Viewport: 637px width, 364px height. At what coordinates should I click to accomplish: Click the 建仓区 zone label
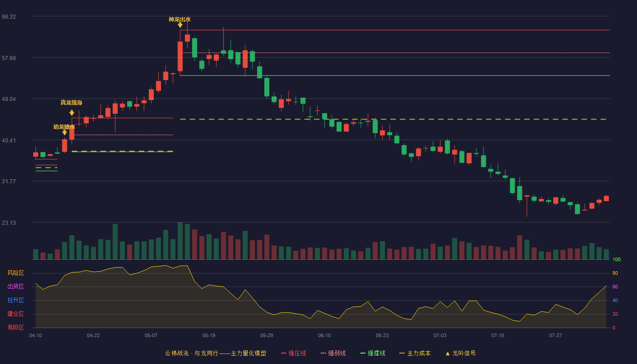pyautogui.click(x=15, y=314)
